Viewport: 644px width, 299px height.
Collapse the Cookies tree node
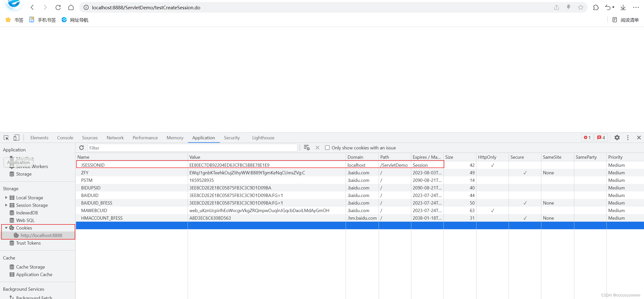pyautogui.click(x=6, y=228)
